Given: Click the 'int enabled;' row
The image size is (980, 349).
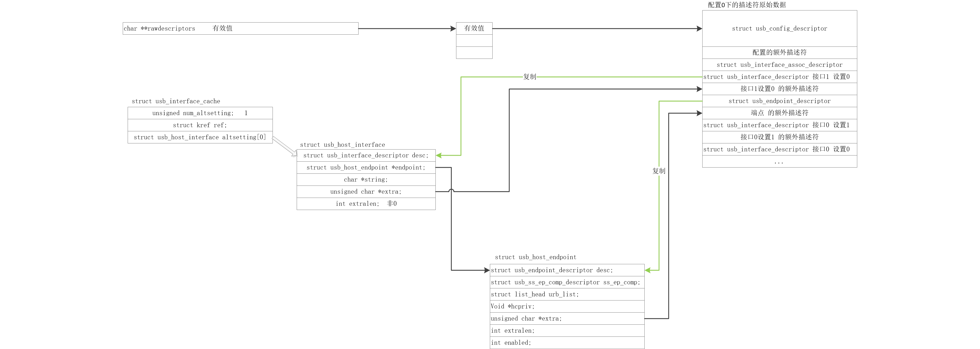Looking at the screenshot, I should tap(567, 343).
